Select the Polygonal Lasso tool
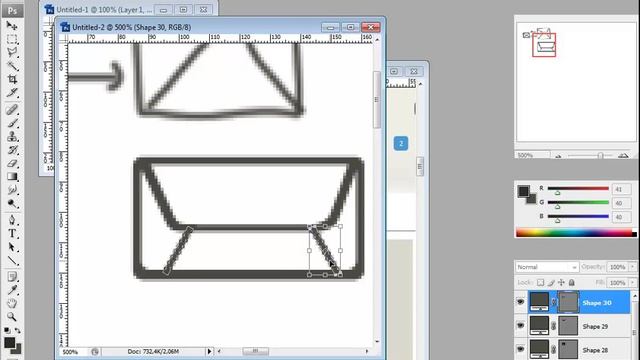Screen dimensions: 640x360 pos(12,52)
